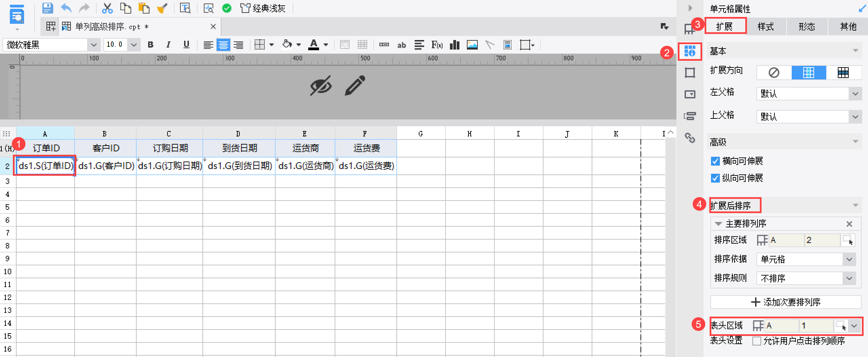Apply the font color with the A icon

314,44
